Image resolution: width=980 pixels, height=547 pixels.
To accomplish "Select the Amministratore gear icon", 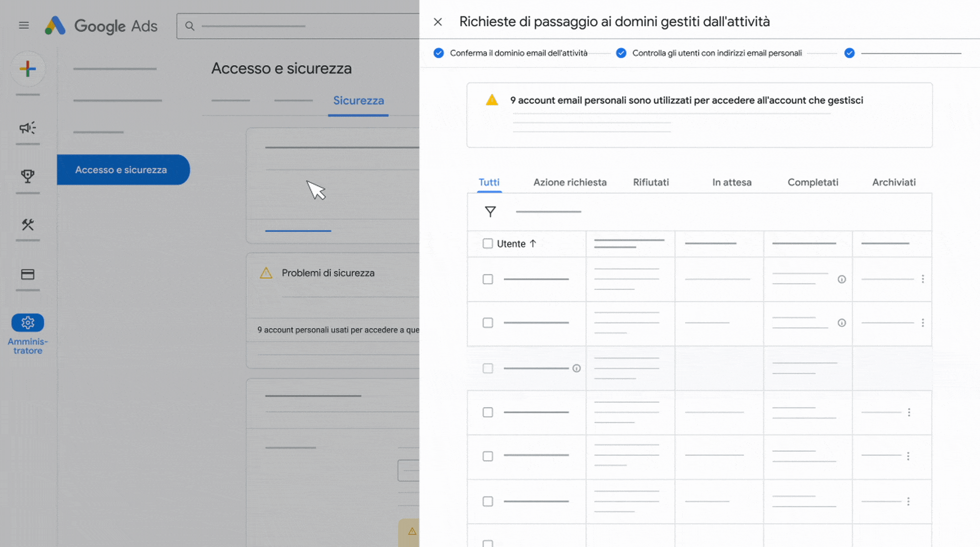I will (x=27, y=323).
